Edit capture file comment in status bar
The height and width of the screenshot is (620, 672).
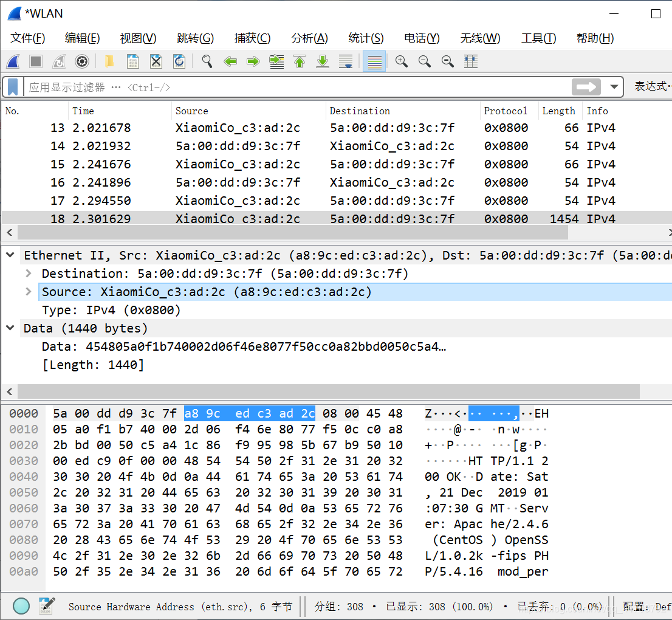click(x=47, y=605)
